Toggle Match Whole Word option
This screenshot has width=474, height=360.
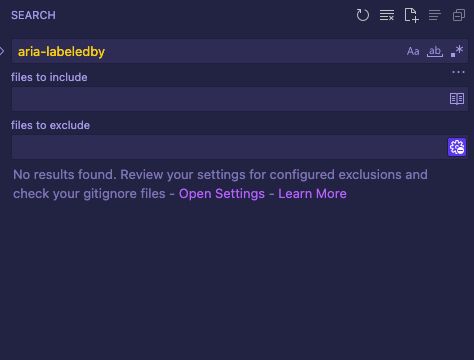pos(435,51)
